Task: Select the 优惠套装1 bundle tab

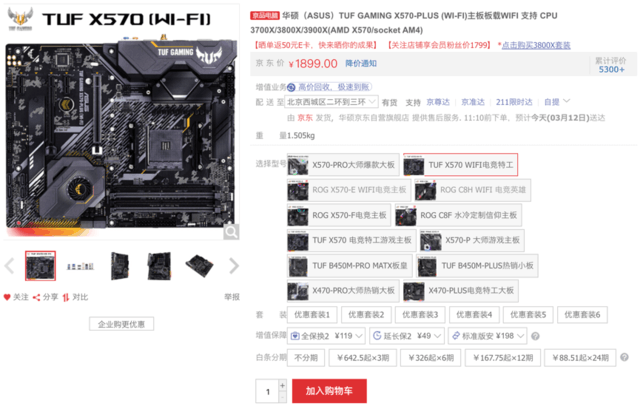Action: tap(311, 315)
